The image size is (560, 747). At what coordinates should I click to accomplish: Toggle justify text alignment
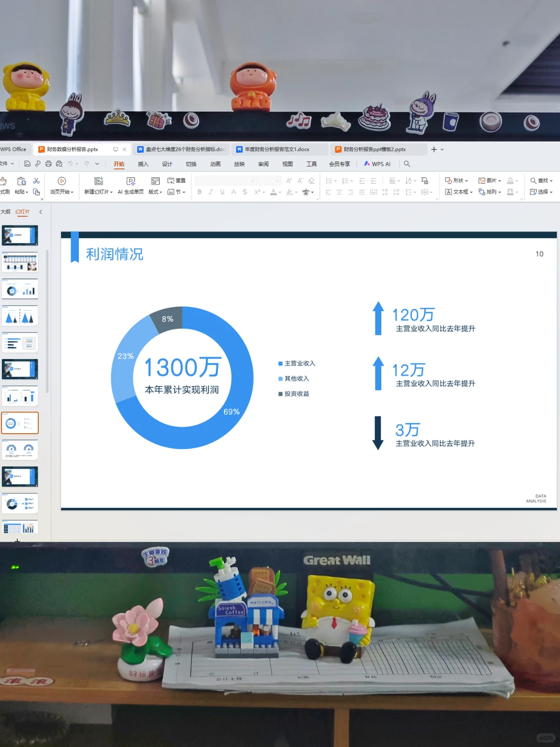pyautogui.click(x=362, y=192)
